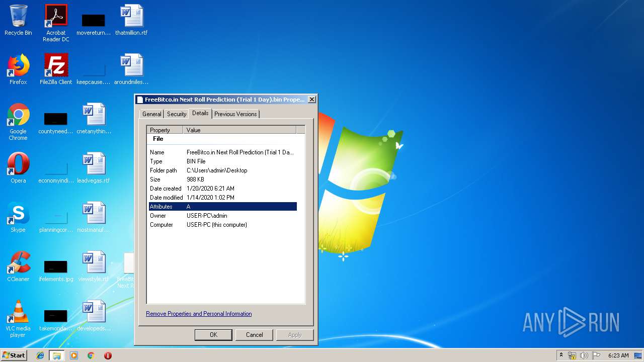Open Internet Explorer from the taskbar
Viewport: 644px width, 362px height.
(40, 355)
